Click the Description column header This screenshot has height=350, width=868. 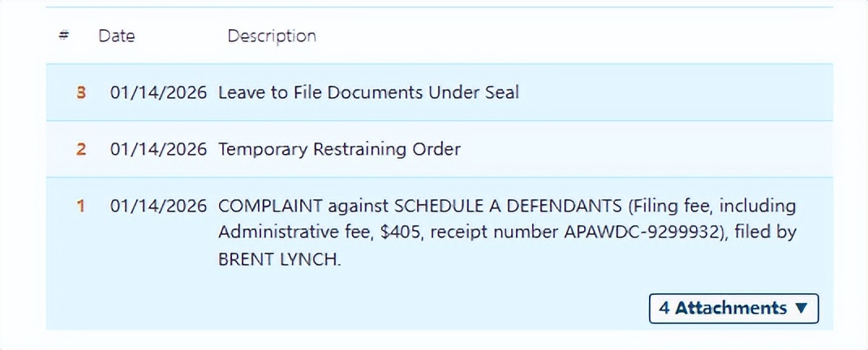click(x=271, y=36)
